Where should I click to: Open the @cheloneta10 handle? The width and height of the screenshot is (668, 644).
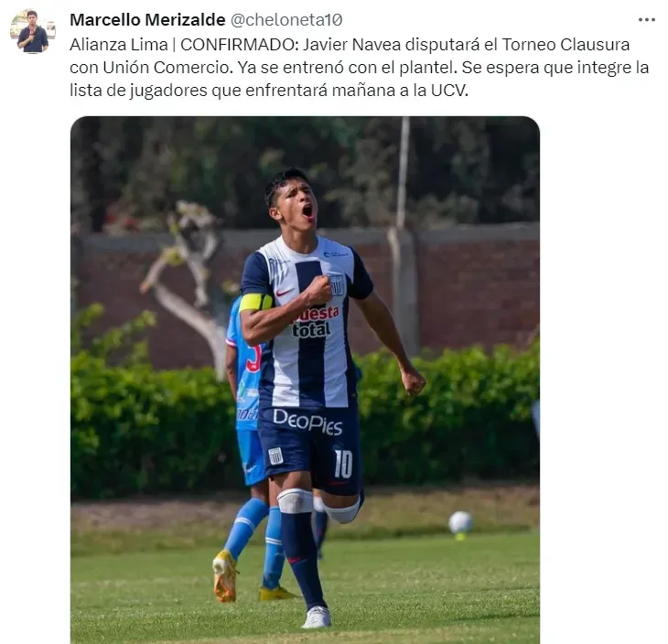(x=286, y=20)
